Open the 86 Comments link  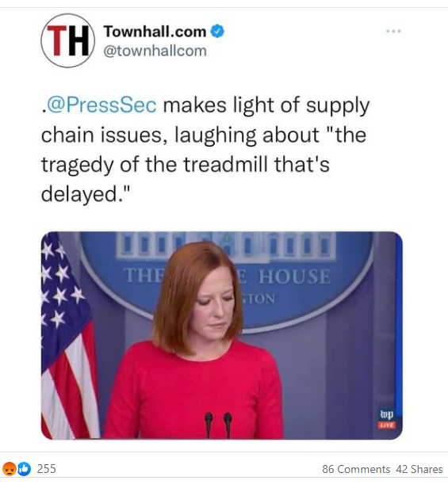coord(356,469)
